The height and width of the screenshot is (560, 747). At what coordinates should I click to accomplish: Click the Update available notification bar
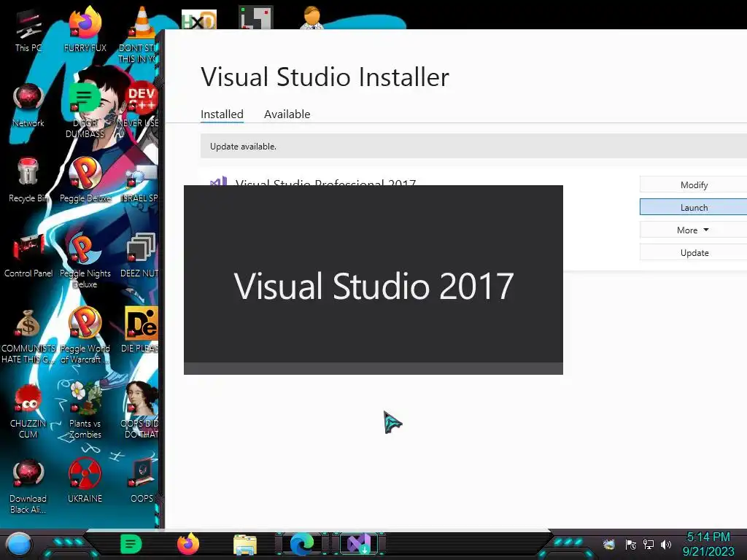[x=473, y=146]
